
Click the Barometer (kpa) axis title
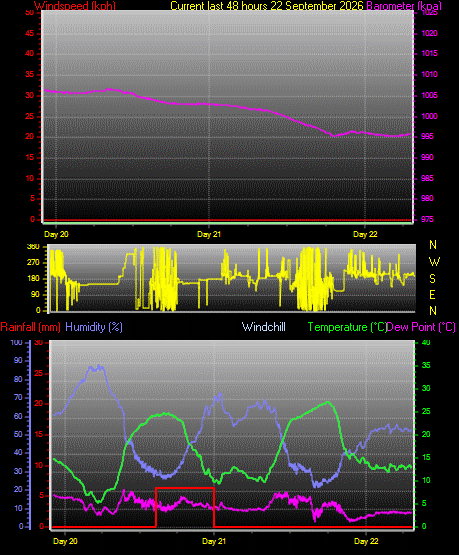point(404,6)
